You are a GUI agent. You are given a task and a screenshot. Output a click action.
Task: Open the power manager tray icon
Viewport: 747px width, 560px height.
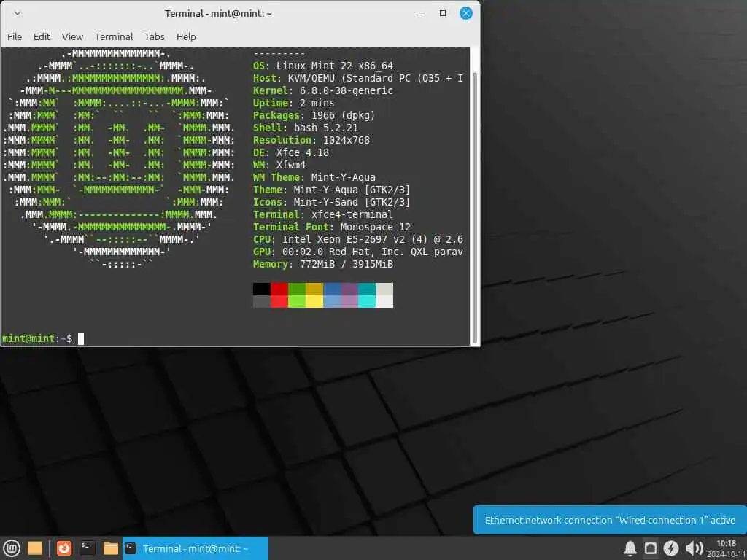[x=671, y=548]
